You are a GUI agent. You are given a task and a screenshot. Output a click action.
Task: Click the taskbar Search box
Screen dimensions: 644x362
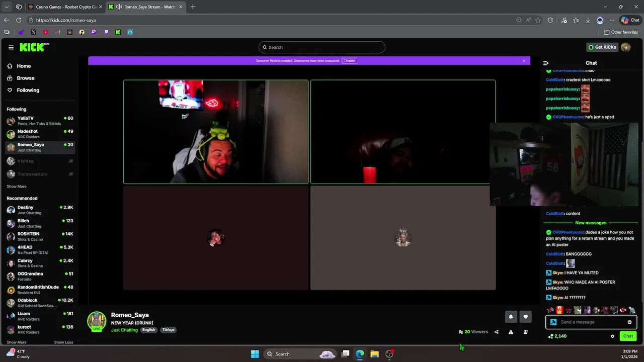pos(300,354)
